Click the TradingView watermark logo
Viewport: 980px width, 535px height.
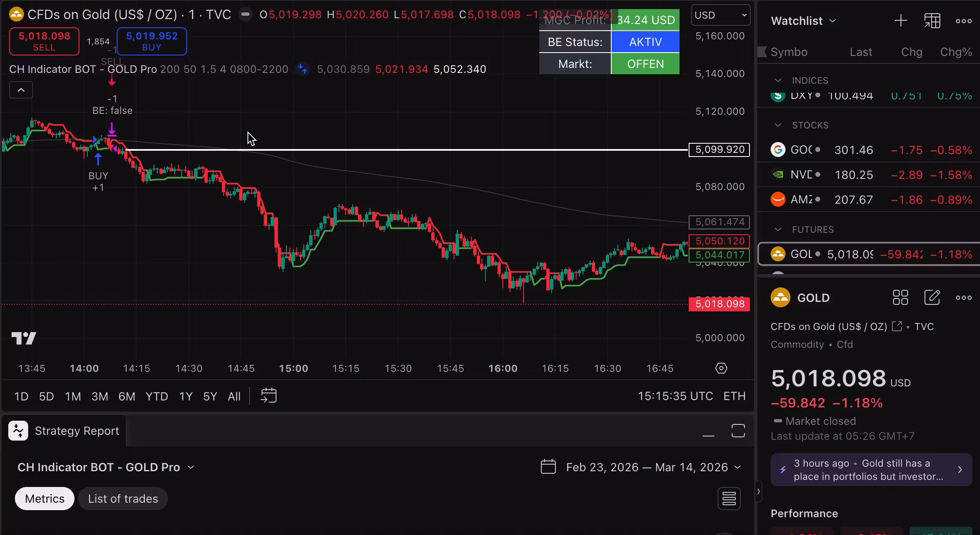(x=24, y=338)
